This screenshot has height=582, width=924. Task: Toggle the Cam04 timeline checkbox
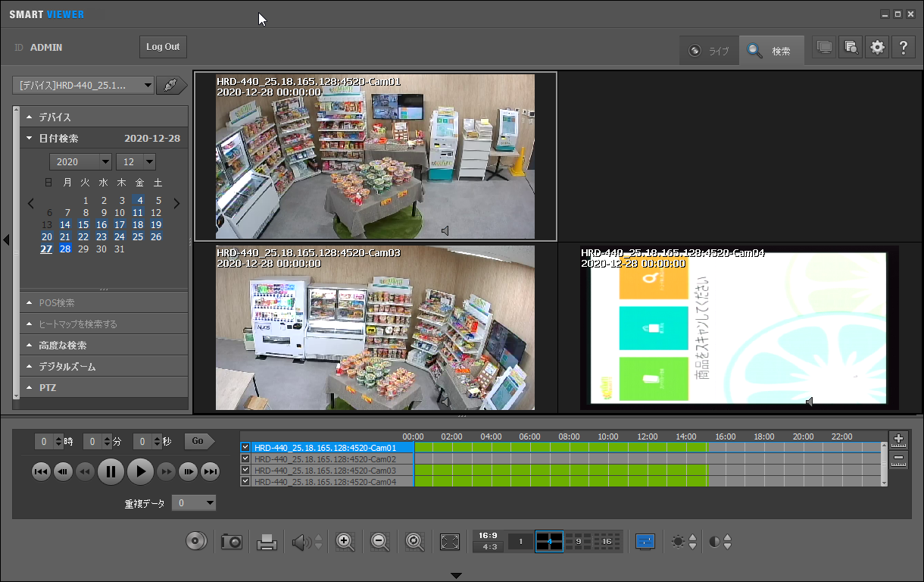point(245,482)
